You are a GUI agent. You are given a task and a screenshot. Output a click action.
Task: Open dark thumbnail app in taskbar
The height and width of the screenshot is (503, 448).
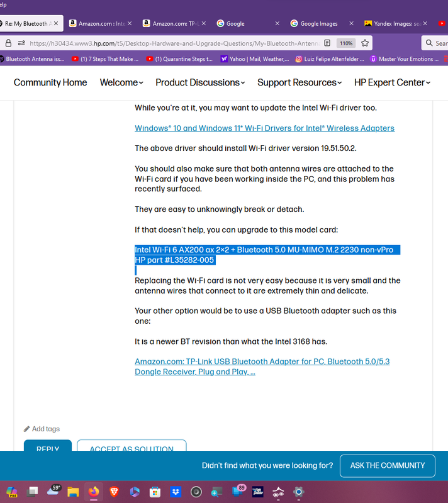click(258, 492)
